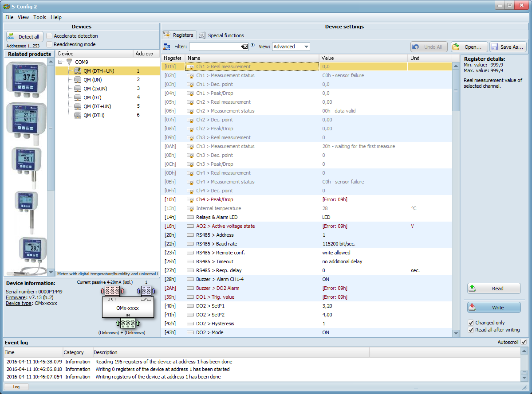Click the Save As disk icon
The image size is (532, 394).
[x=494, y=46]
